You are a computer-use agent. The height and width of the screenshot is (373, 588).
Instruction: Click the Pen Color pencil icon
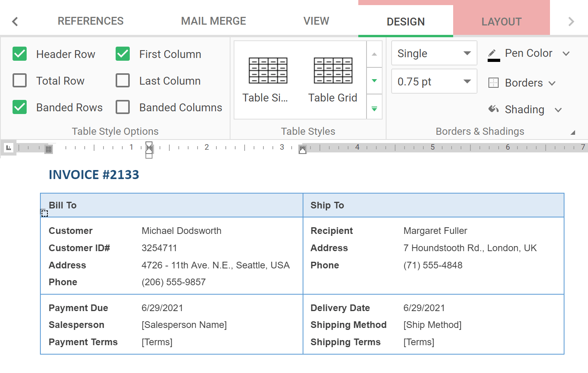[x=492, y=52]
